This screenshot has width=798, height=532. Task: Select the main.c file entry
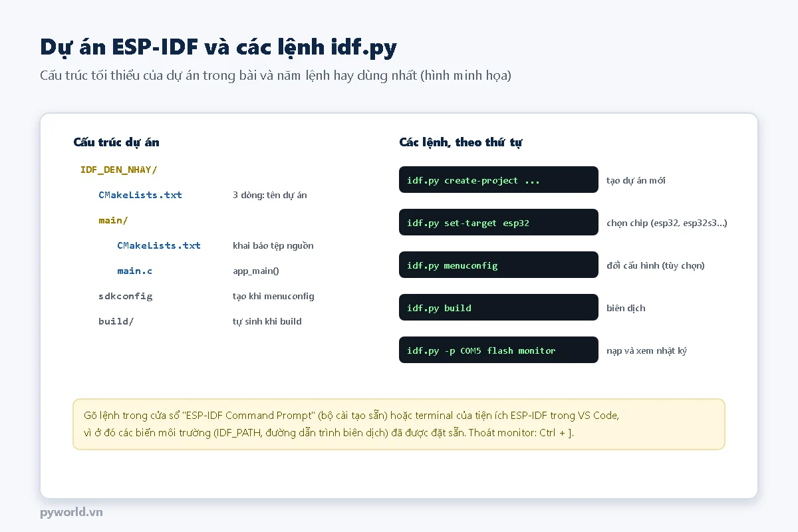click(x=135, y=271)
